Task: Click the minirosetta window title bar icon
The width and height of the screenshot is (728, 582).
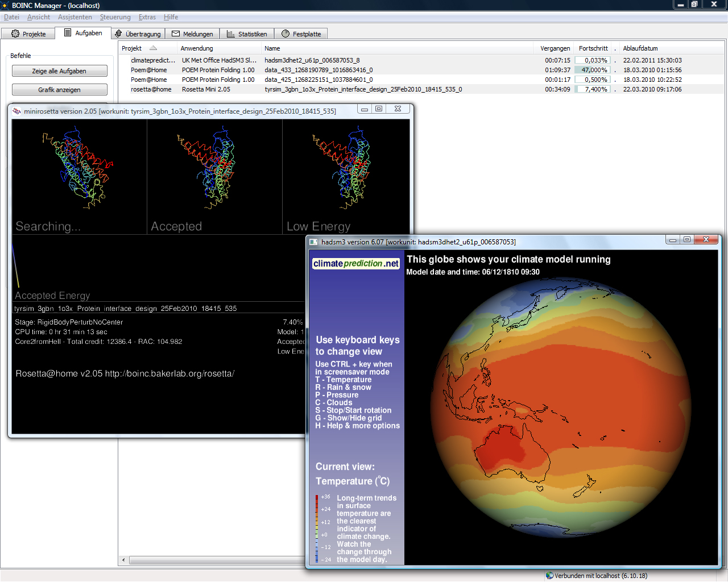Action: coord(16,111)
